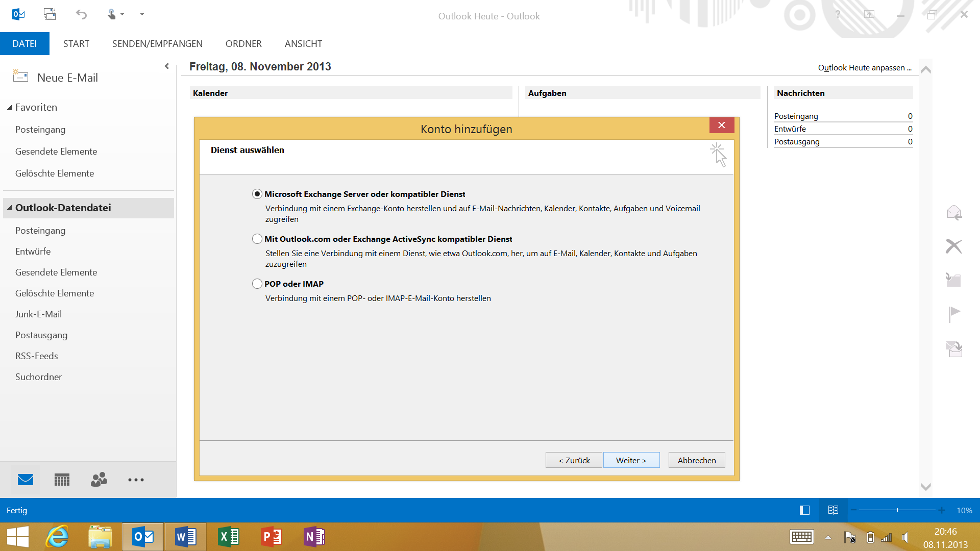The height and width of the screenshot is (551, 980).
Task: Collapse the Outlook-Datendatei tree
Action: (9, 208)
